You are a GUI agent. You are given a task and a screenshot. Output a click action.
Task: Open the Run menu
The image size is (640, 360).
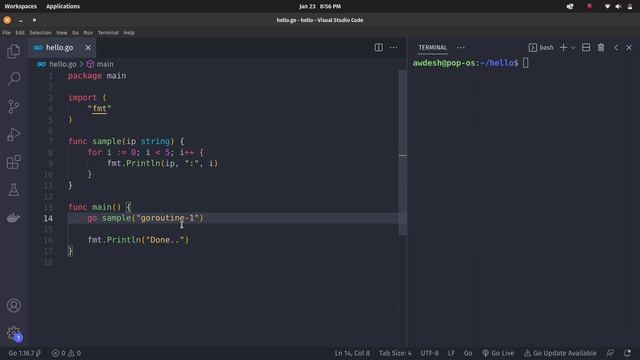pyautogui.click(x=88, y=33)
